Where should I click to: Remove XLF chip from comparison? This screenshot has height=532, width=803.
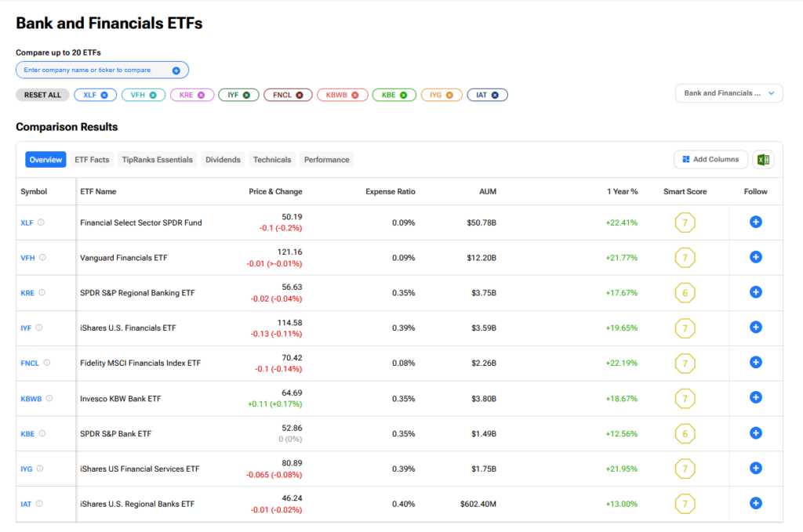point(104,95)
